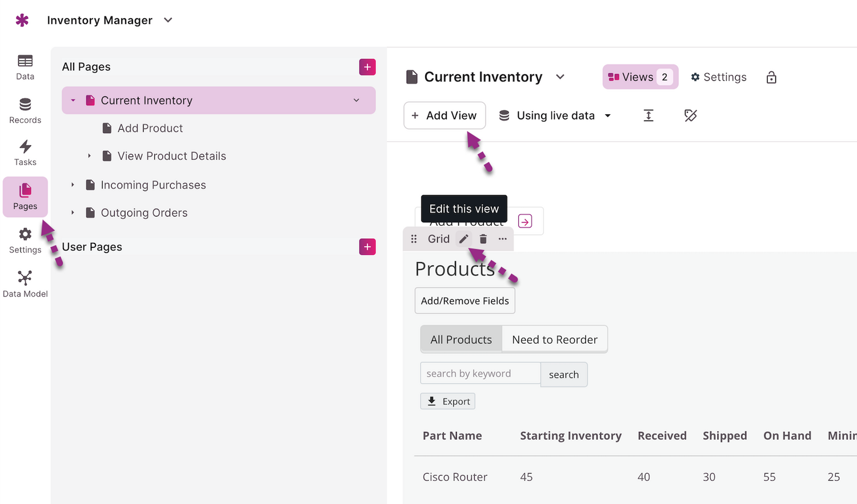The width and height of the screenshot is (857, 504).
Task: Click the Add View button
Action: (444, 115)
